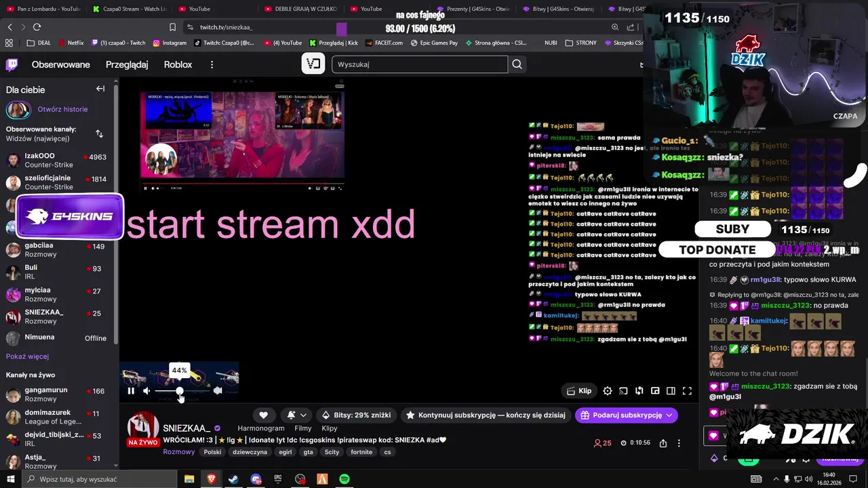868x488 pixels.
Task: Open the Harmonogram tab
Action: [261, 428]
